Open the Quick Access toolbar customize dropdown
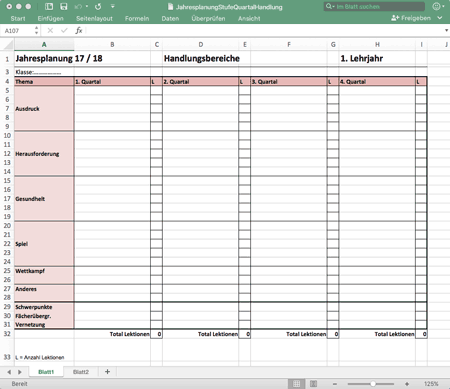The image size is (450, 389). point(113,7)
